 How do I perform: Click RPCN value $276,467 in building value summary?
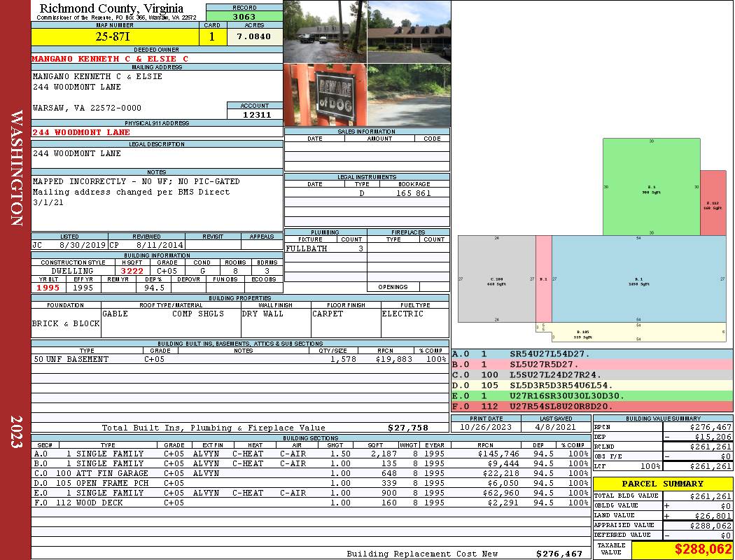pos(710,428)
